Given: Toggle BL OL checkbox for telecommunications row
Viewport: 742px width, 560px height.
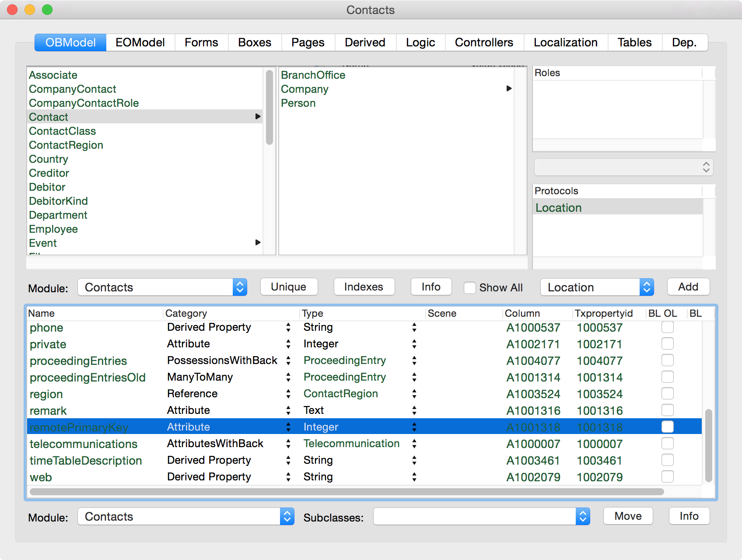Looking at the screenshot, I should point(667,444).
